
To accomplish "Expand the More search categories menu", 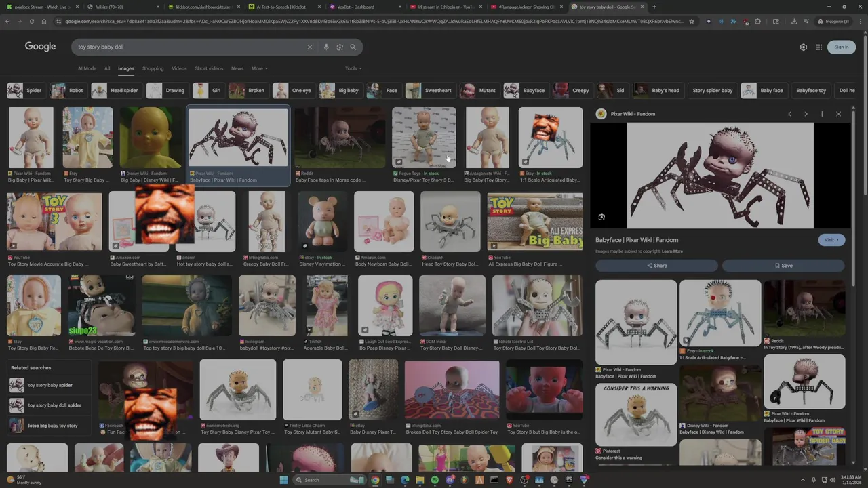I will point(259,68).
